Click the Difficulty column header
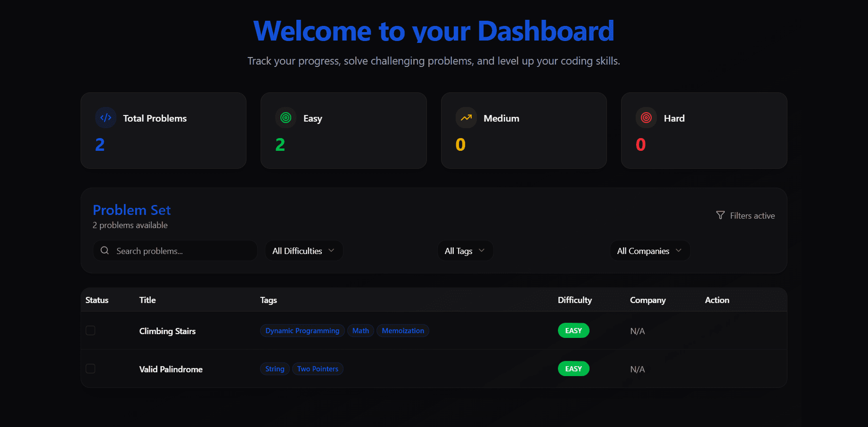Image resolution: width=868 pixels, height=427 pixels. tap(574, 300)
